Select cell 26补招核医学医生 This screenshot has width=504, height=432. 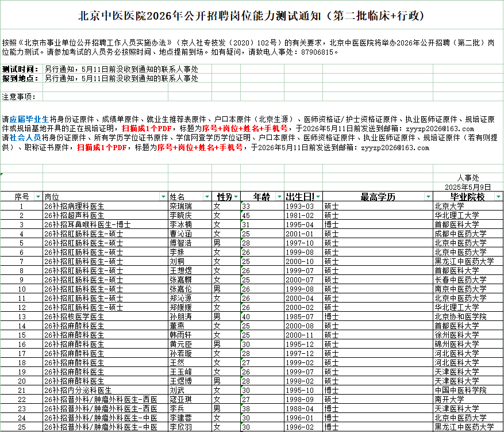coord(105,316)
